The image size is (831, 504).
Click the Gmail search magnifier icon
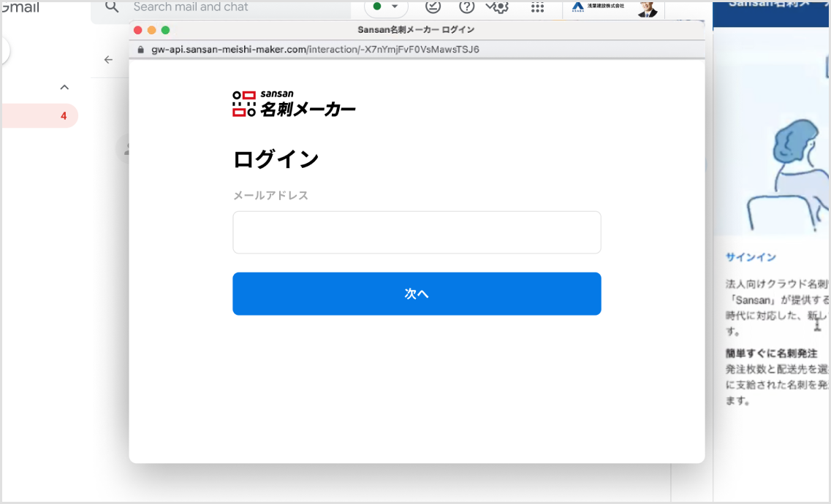[x=112, y=7]
